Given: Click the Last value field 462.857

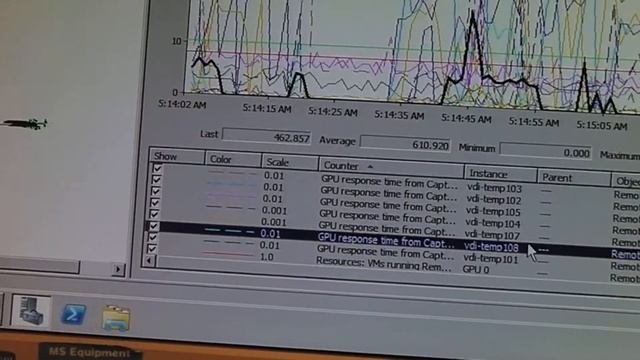Looking at the screenshot, I should (x=267, y=137).
